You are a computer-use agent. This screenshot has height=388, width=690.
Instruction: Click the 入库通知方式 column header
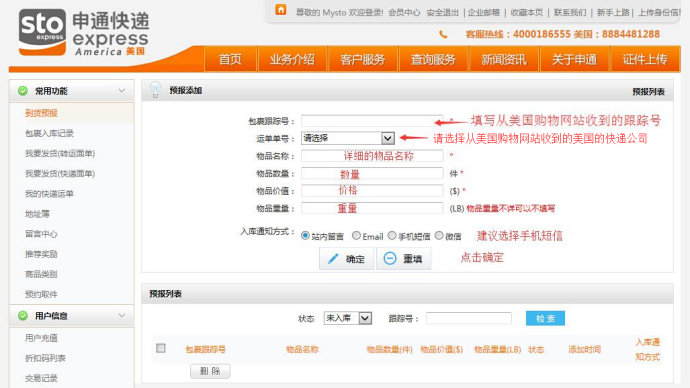648,349
